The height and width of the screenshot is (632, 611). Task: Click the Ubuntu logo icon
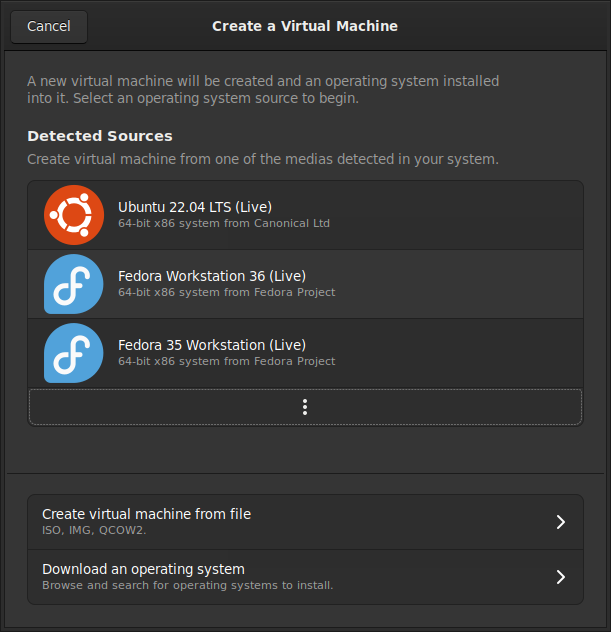74,215
